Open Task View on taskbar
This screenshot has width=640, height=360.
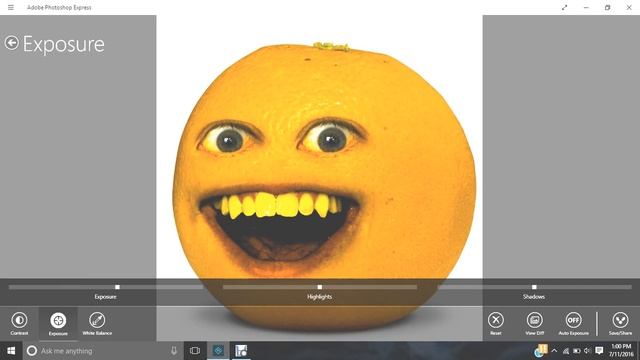tap(195, 351)
